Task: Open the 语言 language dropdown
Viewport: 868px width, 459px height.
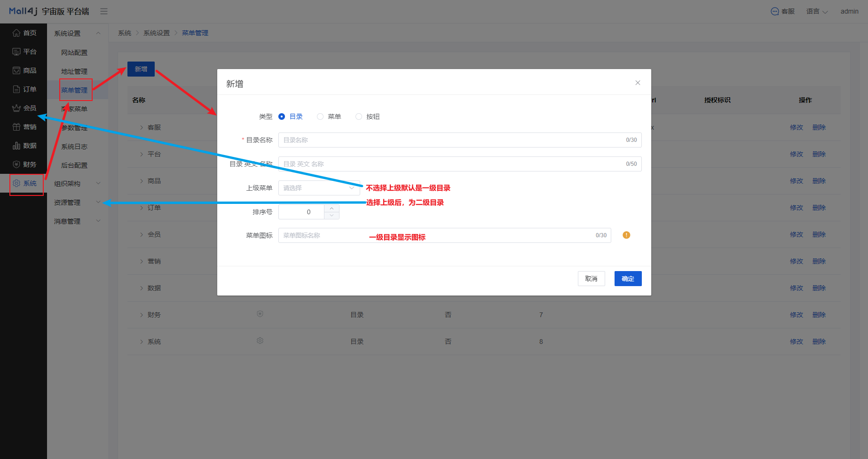Action: [x=817, y=11]
